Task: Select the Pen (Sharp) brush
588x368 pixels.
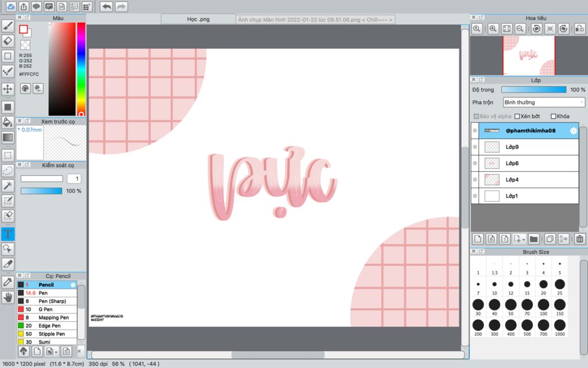Action: click(47, 301)
